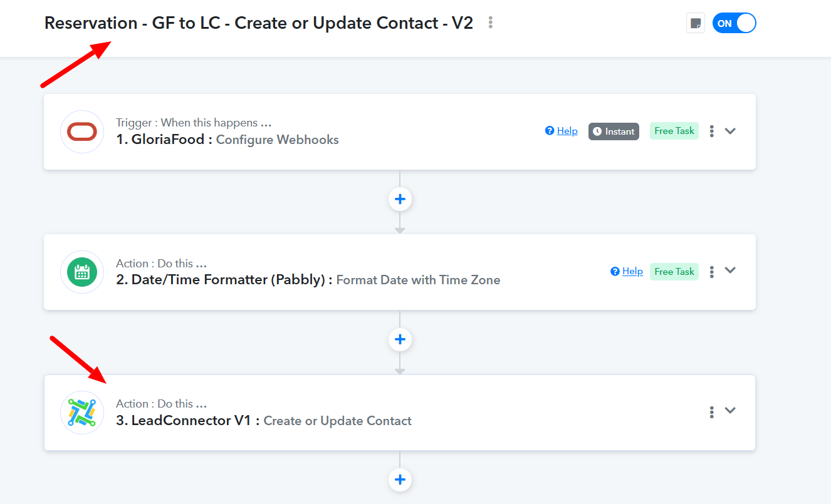Open Help link on Date/Time Formatter step
The image size is (831, 504).
click(x=627, y=271)
